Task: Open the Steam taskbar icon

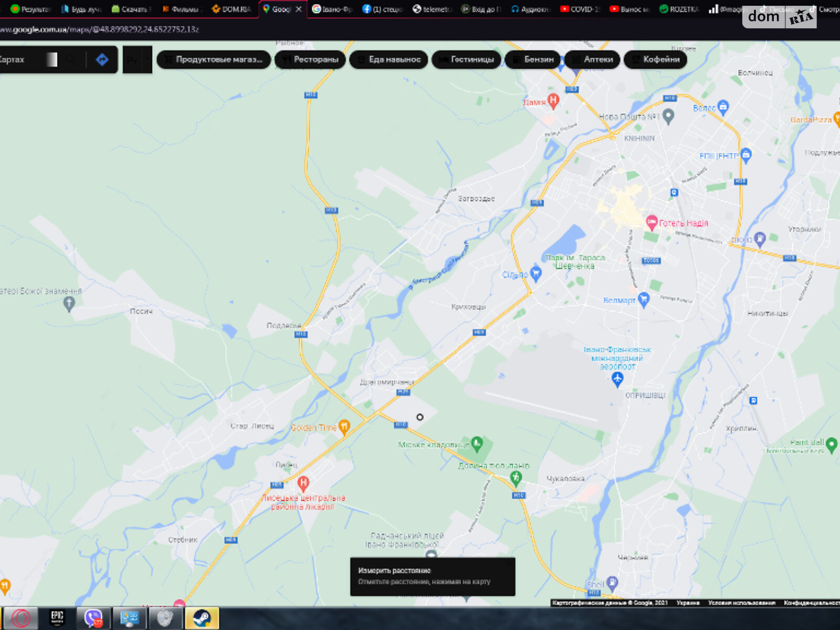Action: [202, 618]
